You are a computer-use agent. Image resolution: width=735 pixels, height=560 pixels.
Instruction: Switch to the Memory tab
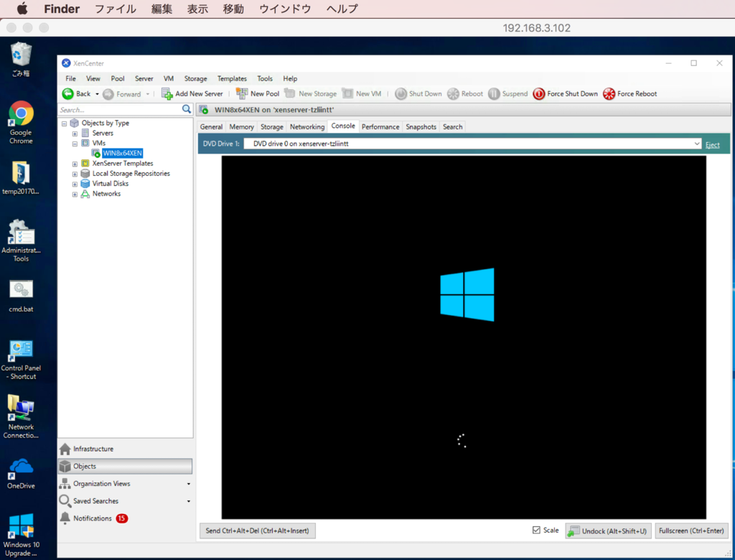point(241,126)
